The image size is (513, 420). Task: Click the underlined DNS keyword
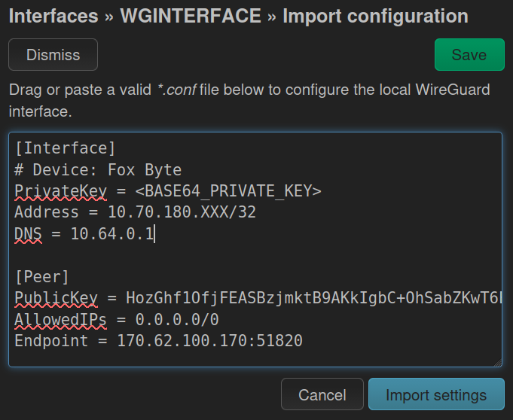point(28,234)
